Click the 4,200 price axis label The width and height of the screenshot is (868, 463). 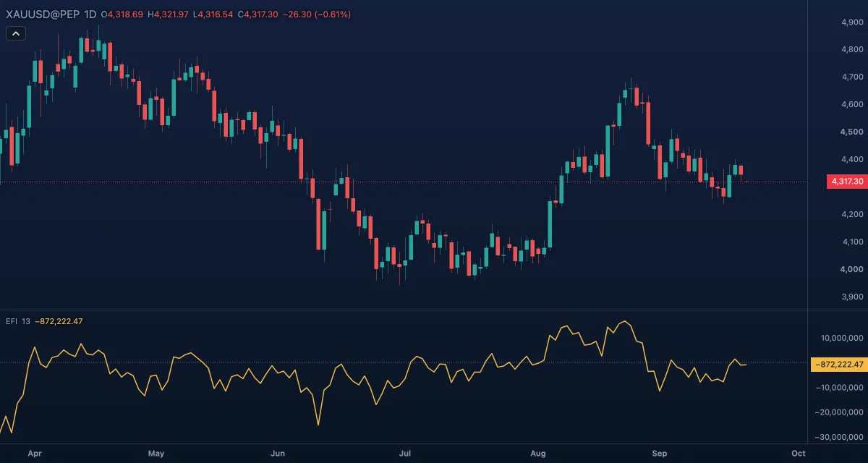[x=852, y=215]
